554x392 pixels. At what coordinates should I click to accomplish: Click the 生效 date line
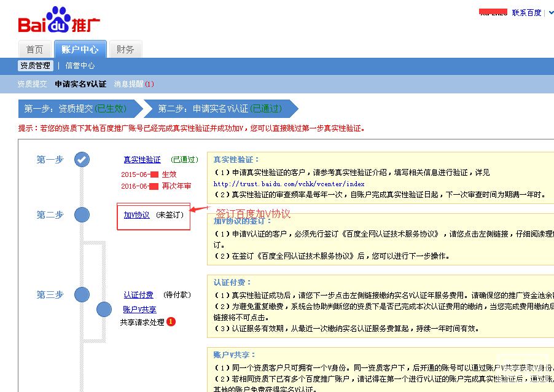149,174
